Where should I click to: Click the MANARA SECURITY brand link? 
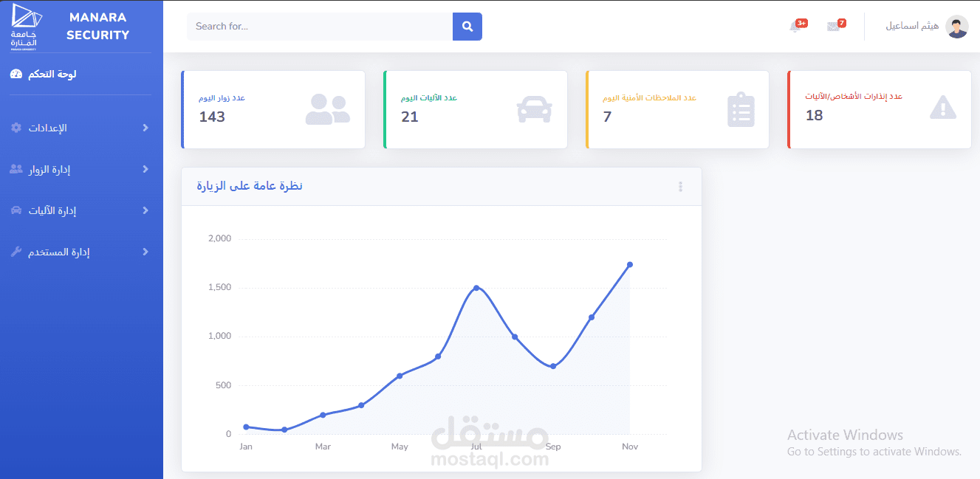[97, 26]
